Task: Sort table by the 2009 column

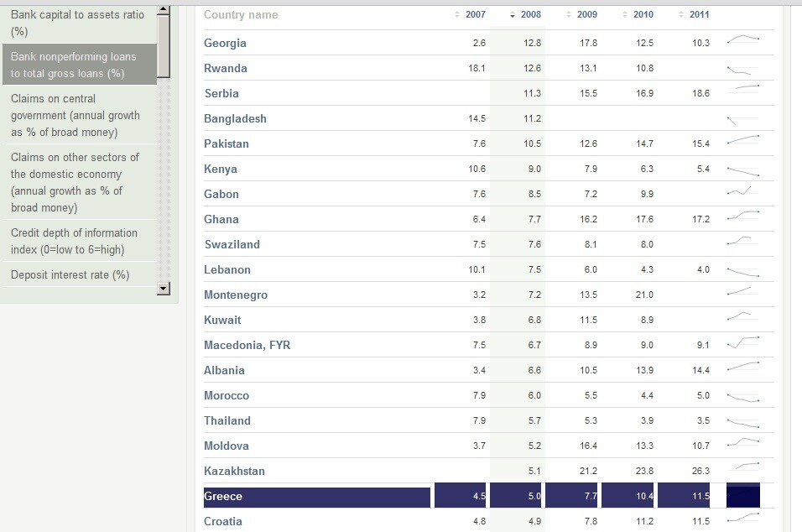Action: [x=581, y=15]
